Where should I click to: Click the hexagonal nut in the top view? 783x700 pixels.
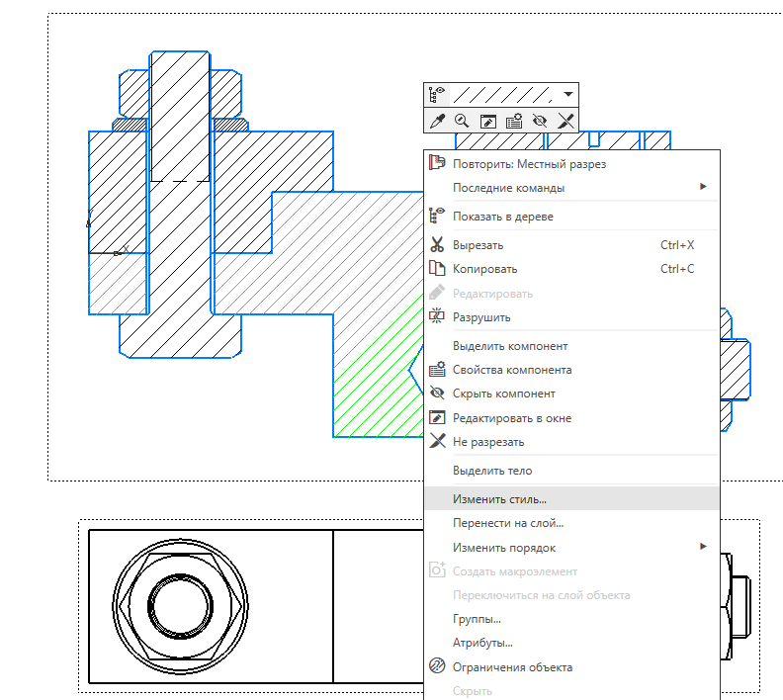(180, 606)
